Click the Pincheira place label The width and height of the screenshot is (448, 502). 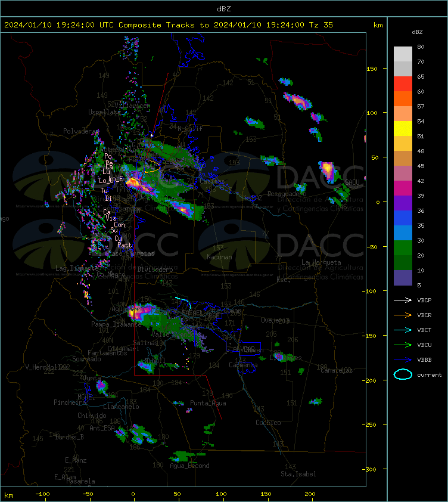(70, 402)
